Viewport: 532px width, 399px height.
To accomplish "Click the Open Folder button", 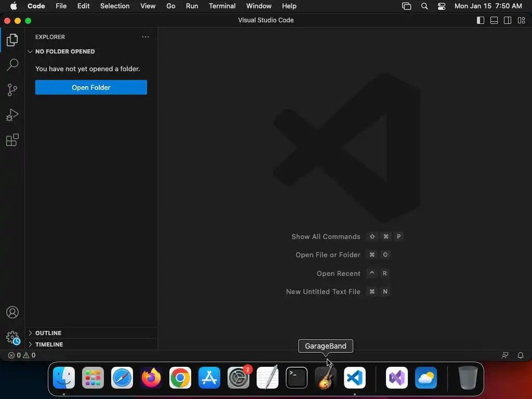I will (91, 87).
